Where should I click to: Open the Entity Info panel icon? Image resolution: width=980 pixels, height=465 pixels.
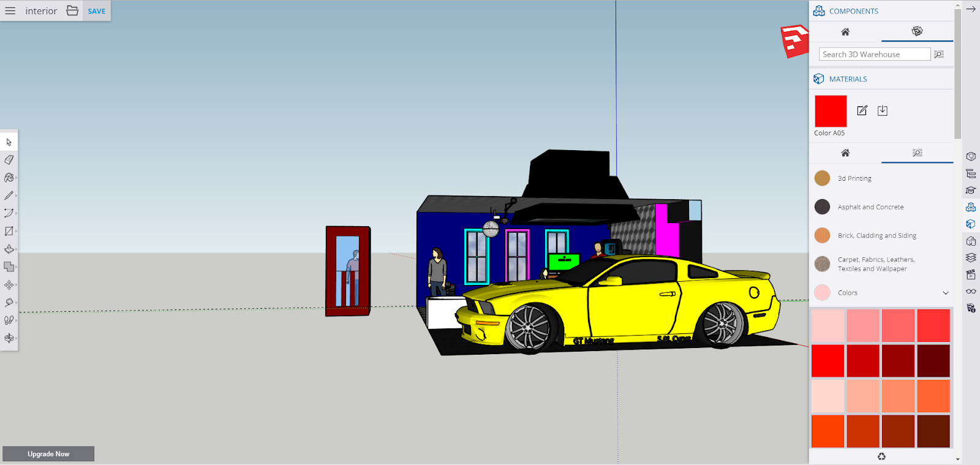971,157
